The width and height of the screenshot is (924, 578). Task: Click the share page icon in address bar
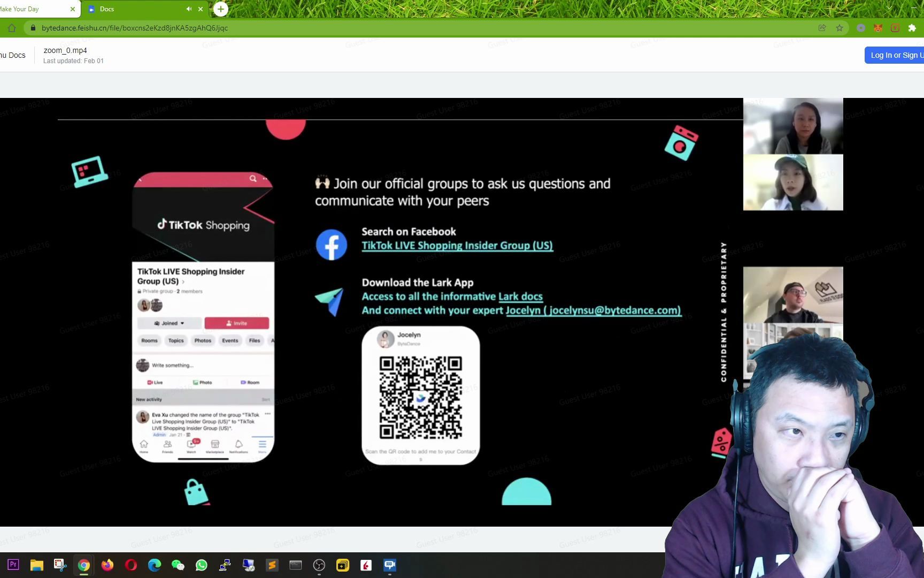pos(822,28)
